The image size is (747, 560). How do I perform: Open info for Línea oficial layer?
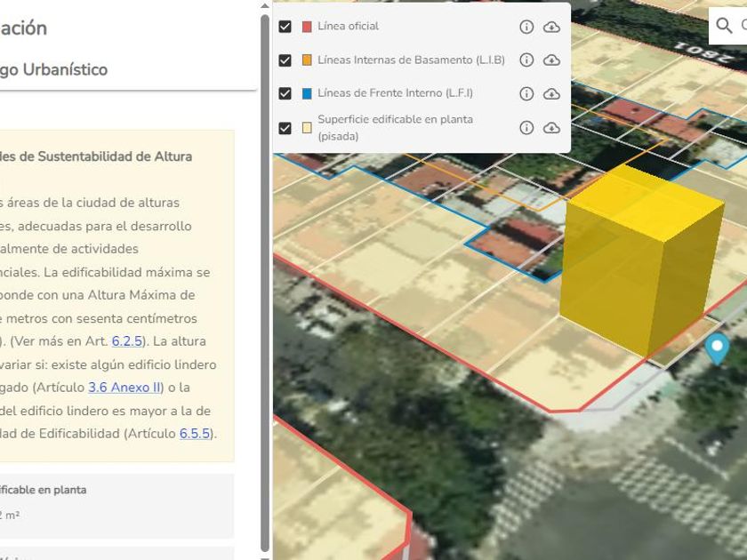pyautogui.click(x=526, y=27)
